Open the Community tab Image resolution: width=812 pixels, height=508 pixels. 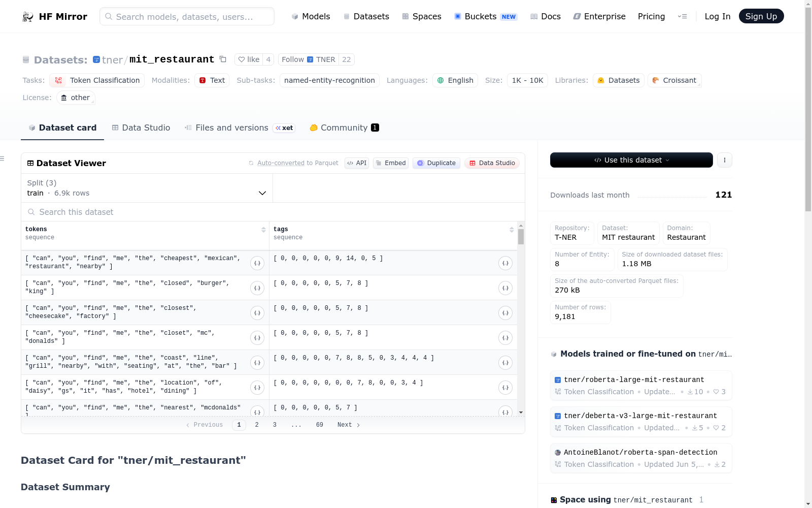pyautogui.click(x=345, y=128)
